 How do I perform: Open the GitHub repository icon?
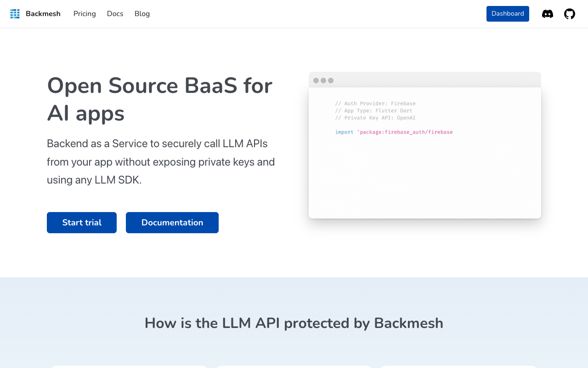tap(570, 14)
